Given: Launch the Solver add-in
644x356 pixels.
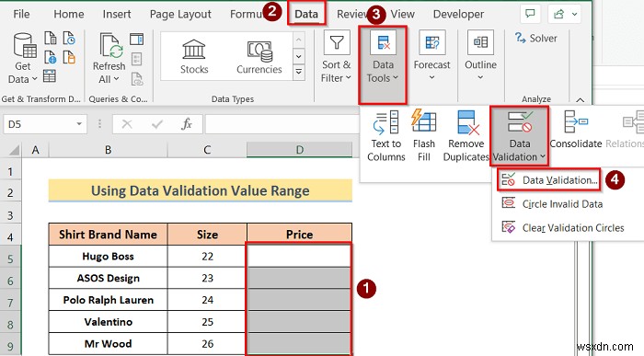Looking at the screenshot, I should click(536, 39).
